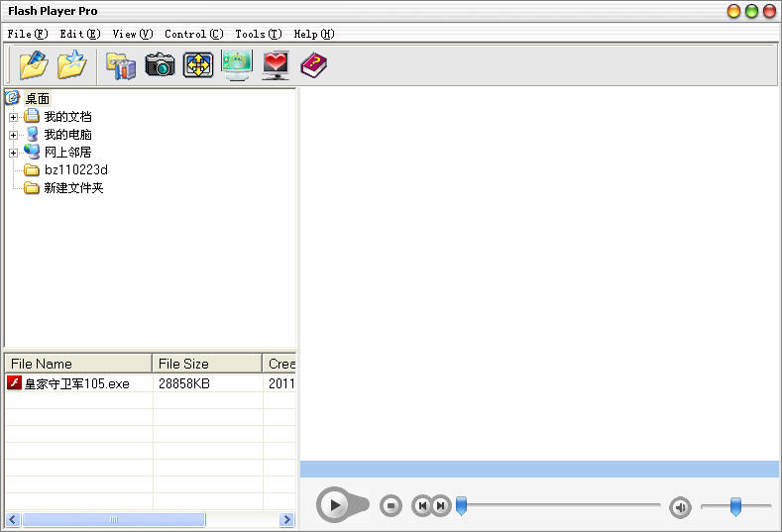
Task: Click the file list left scroll arrow
Action: pyautogui.click(x=13, y=519)
